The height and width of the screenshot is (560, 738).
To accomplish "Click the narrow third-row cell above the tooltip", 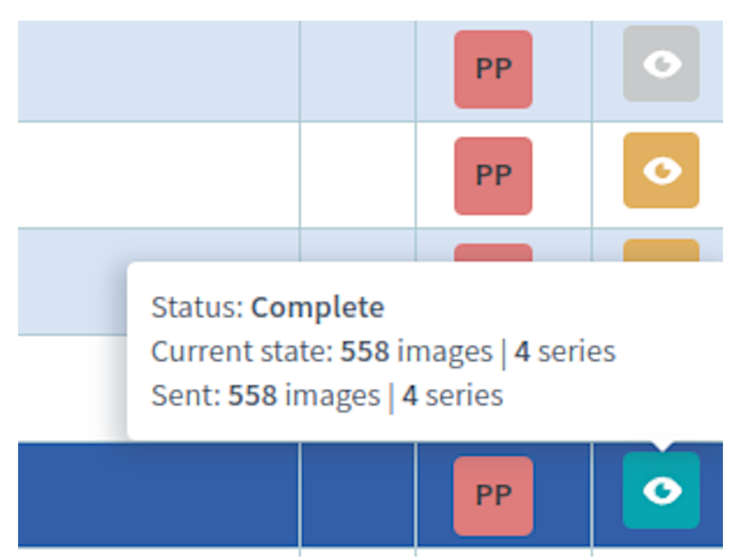I will pyautogui.click(x=358, y=245).
